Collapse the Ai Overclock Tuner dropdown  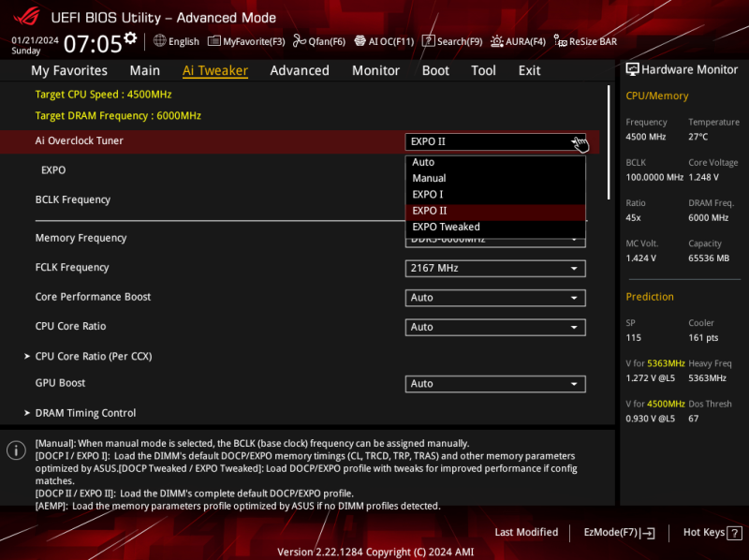(495, 142)
